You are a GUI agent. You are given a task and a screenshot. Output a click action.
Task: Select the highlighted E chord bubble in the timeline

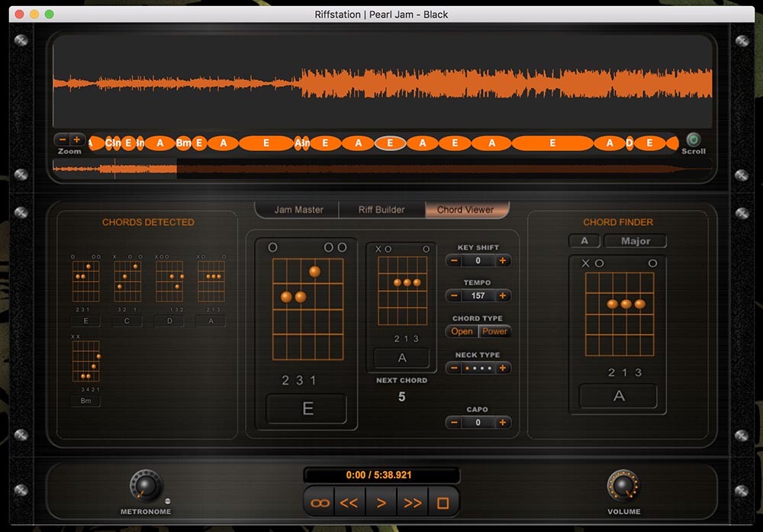(389, 143)
